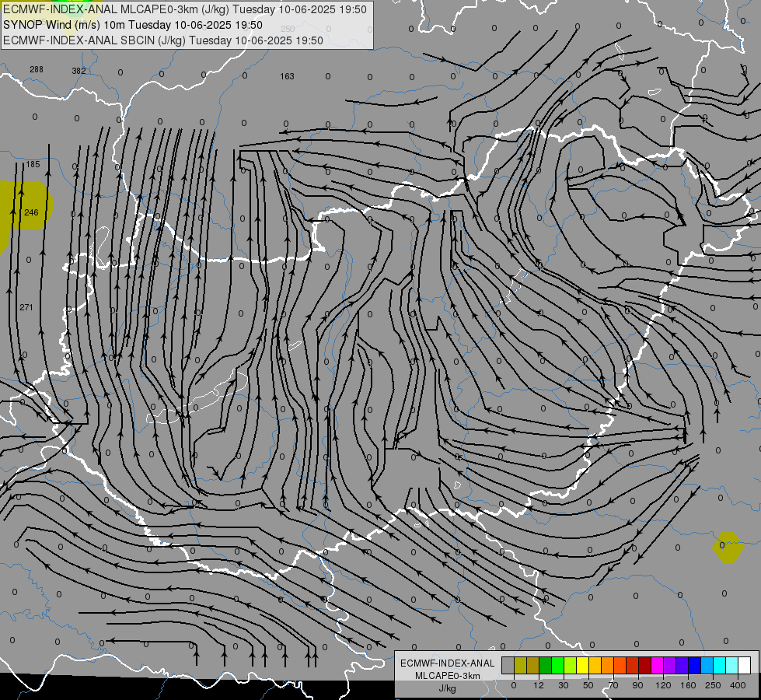Screen dimensions: 761x700
Task: Click the map value 163
Action: click(x=288, y=76)
